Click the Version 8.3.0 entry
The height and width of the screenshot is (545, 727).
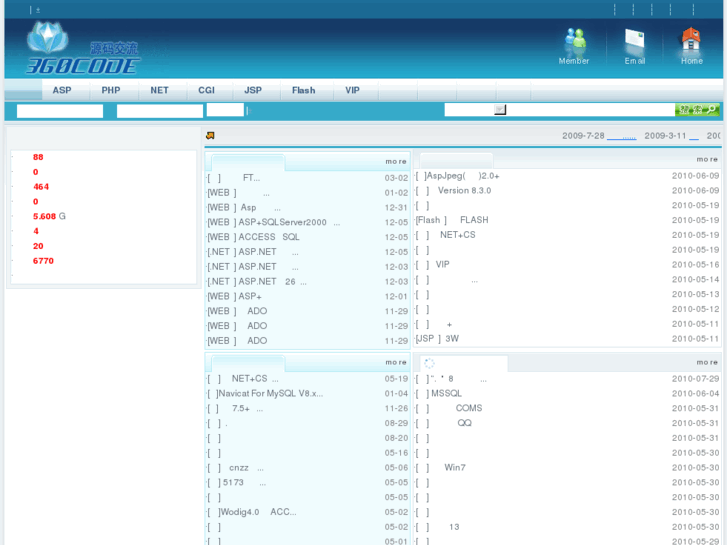point(464,191)
